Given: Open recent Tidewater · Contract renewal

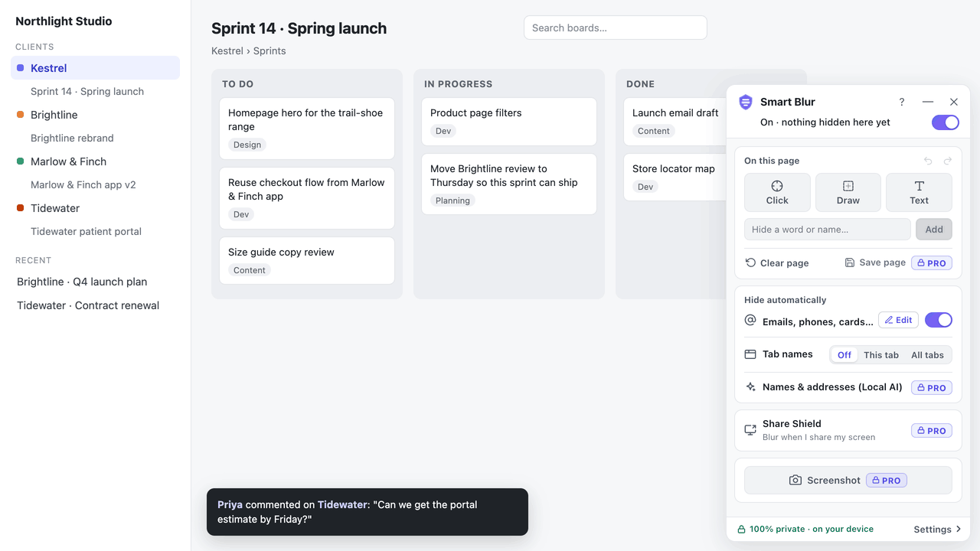Looking at the screenshot, I should pos(88,305).
